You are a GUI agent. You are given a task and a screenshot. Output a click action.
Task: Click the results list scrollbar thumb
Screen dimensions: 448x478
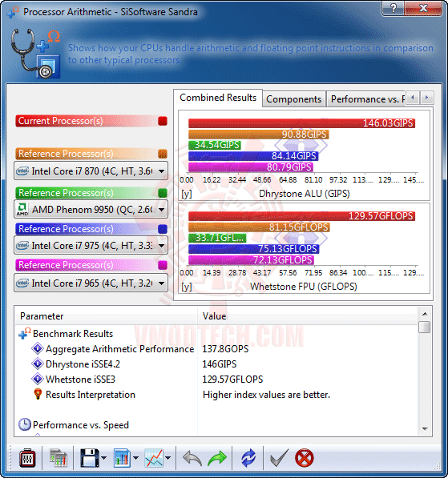coord(425,327)
